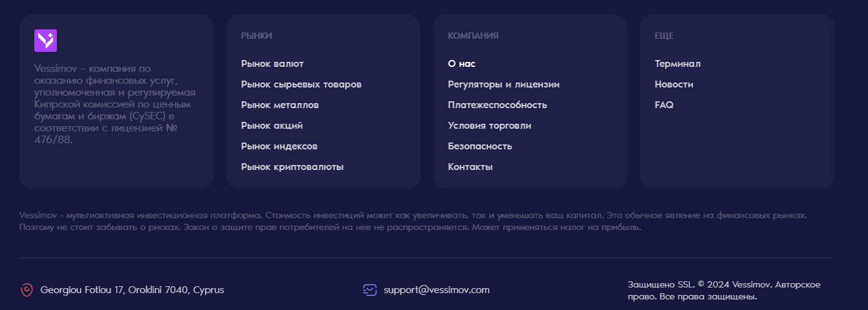Open the Платежеспособность link
The image size is (868, 310).
coord(497,105)
